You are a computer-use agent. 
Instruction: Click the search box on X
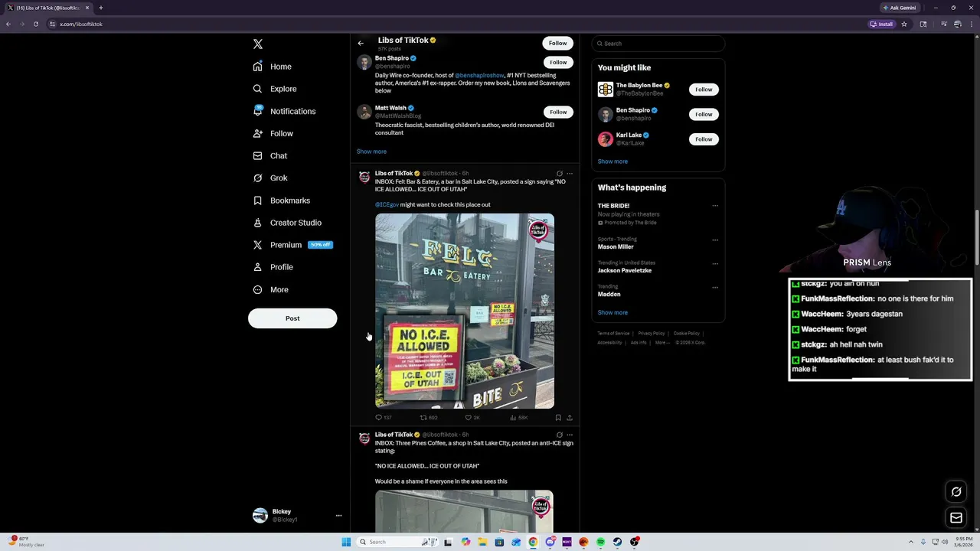point(658,44)
